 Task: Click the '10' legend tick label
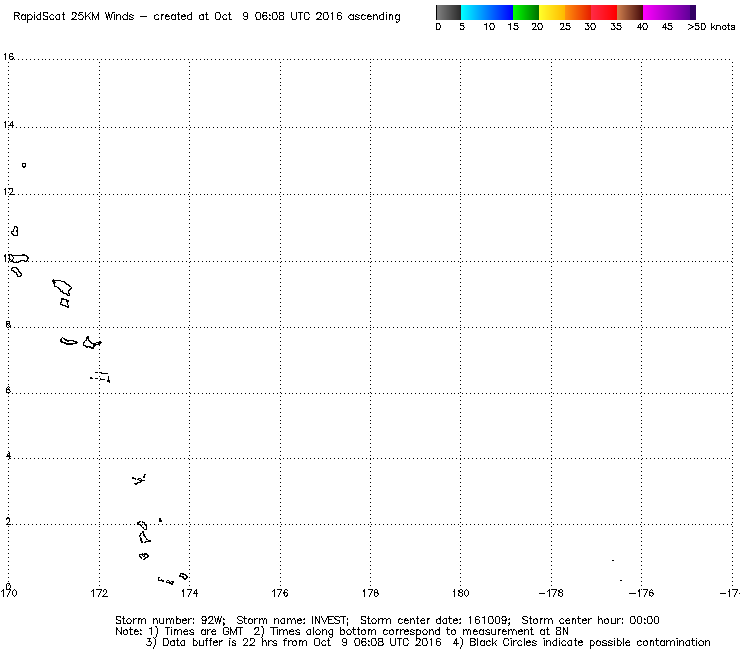[x=489, y=27]
